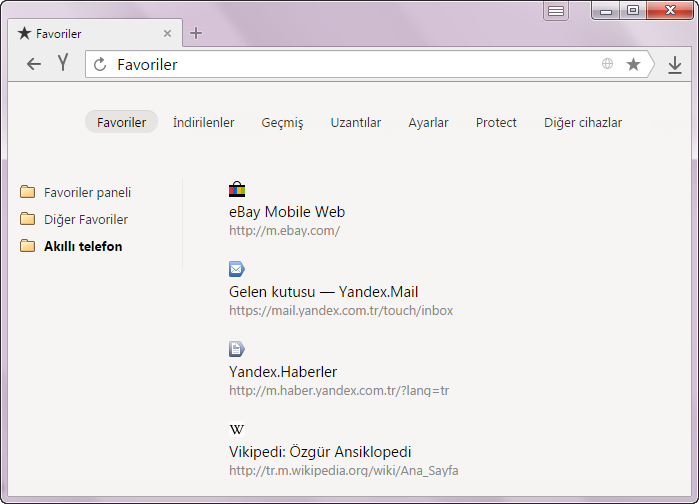Select the Favoriler navigation tab

coord(121,122)
